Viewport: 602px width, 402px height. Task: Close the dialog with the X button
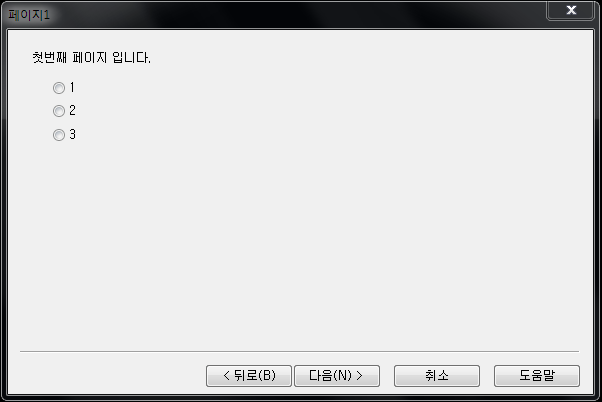pos(571,10)
